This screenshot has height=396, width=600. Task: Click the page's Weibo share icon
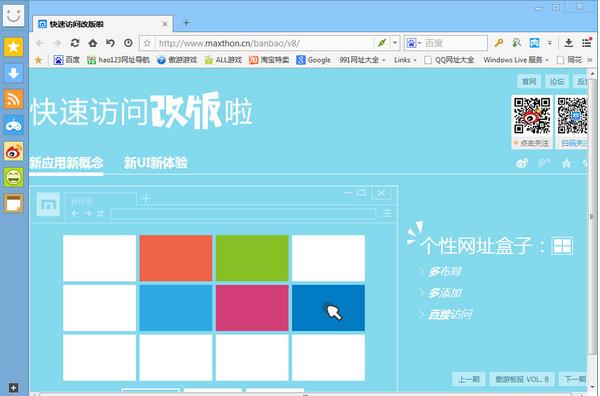point(522,163)
